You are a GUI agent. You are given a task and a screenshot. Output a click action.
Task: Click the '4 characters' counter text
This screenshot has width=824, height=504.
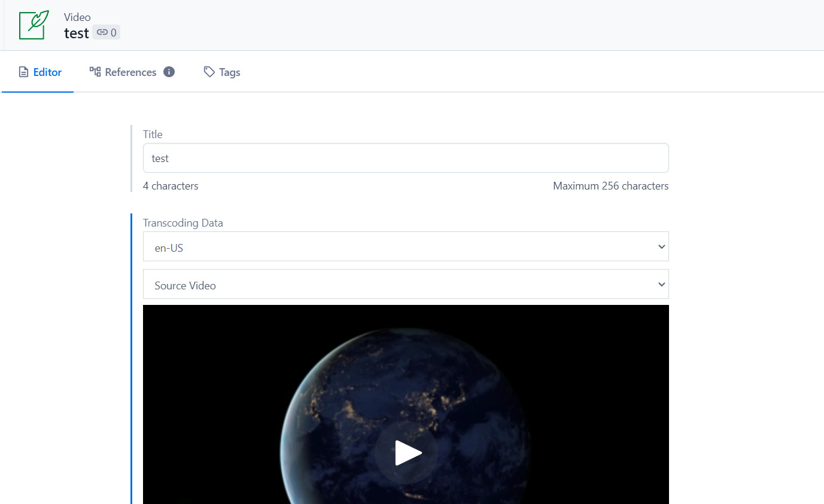pyautogui.click(x=171, y=186)
